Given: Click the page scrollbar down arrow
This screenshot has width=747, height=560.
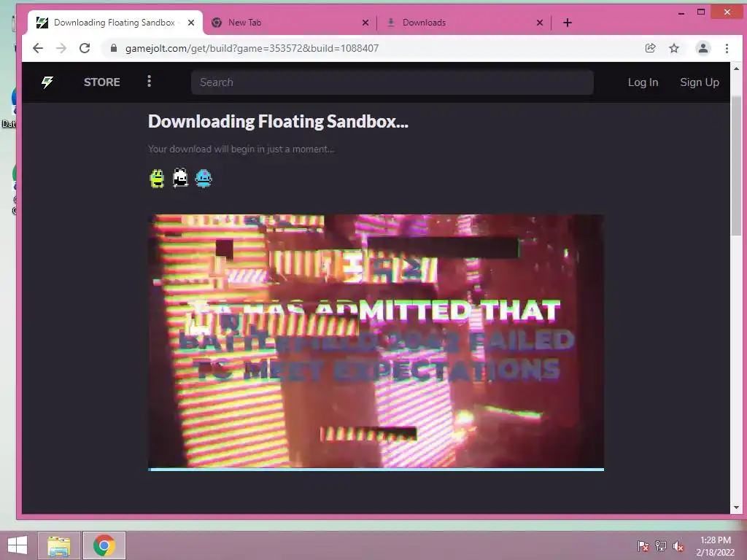Looking at the screenshot, I should [x=736, y=507].
